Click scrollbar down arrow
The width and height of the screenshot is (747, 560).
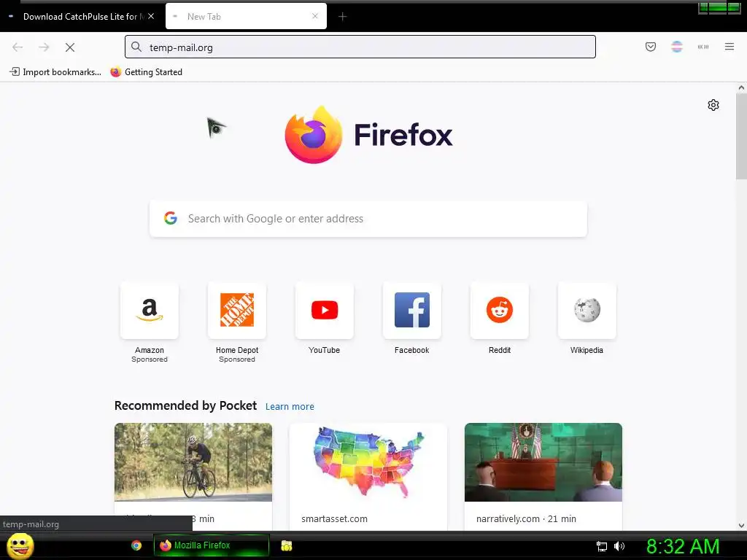[741, 526]
